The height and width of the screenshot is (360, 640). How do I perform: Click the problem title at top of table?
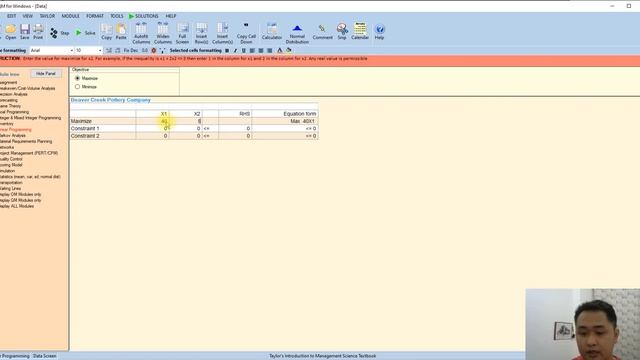point(111,100)
